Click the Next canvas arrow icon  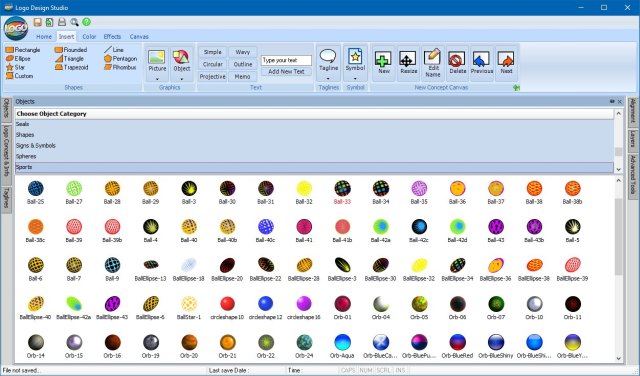pos(506,63)
